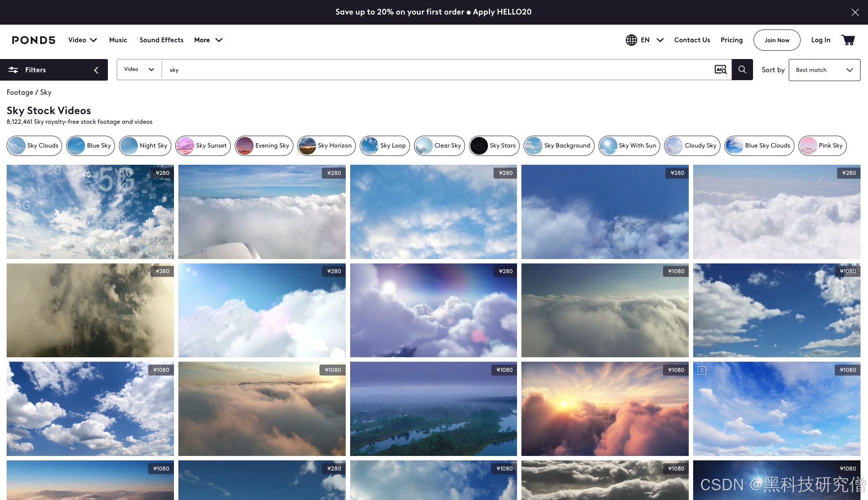Collapse the Filters panel arrow
Screen dimensions: 868x500
[x=96, y=70]
